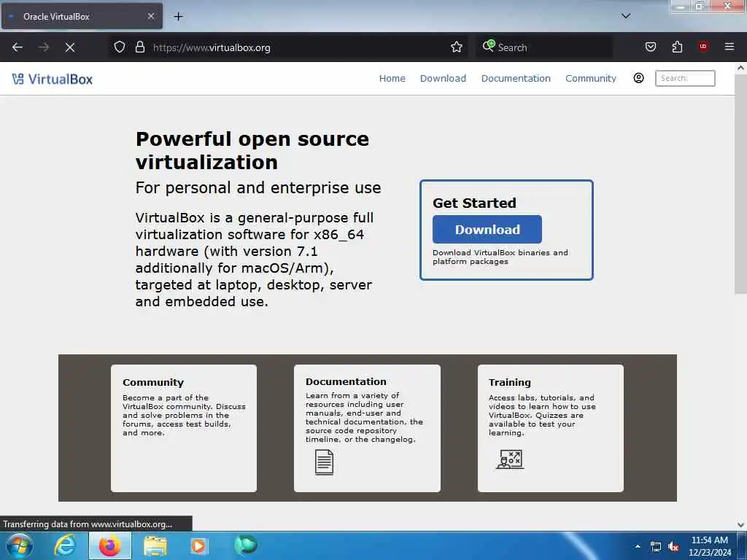Viewport: 747px width, 560px height.
Task: Expand the list all tabs dropdown arrow
Action: pos(626,16)
